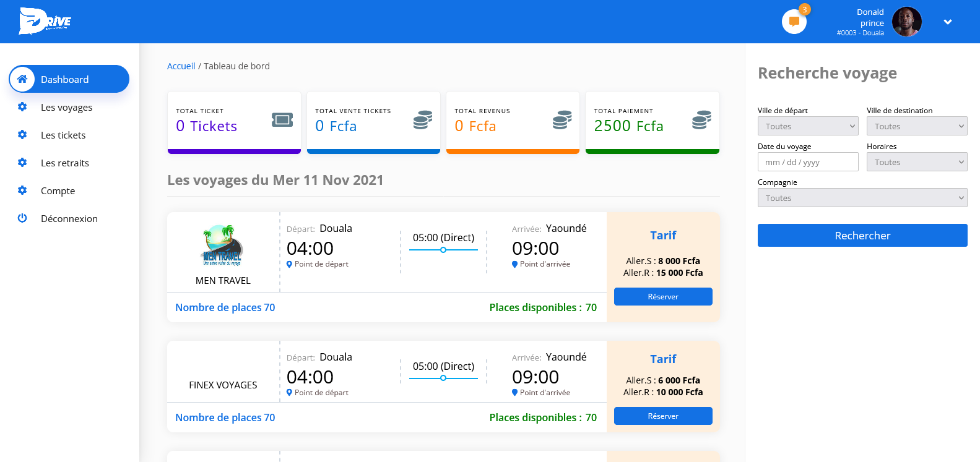Click Donald prince profile avatar

pos(907,22)
